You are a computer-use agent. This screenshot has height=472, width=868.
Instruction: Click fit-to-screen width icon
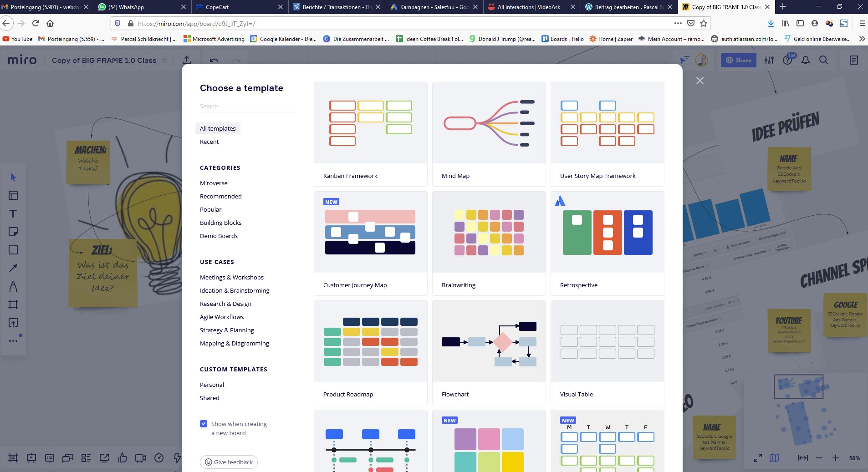(803, 458)
